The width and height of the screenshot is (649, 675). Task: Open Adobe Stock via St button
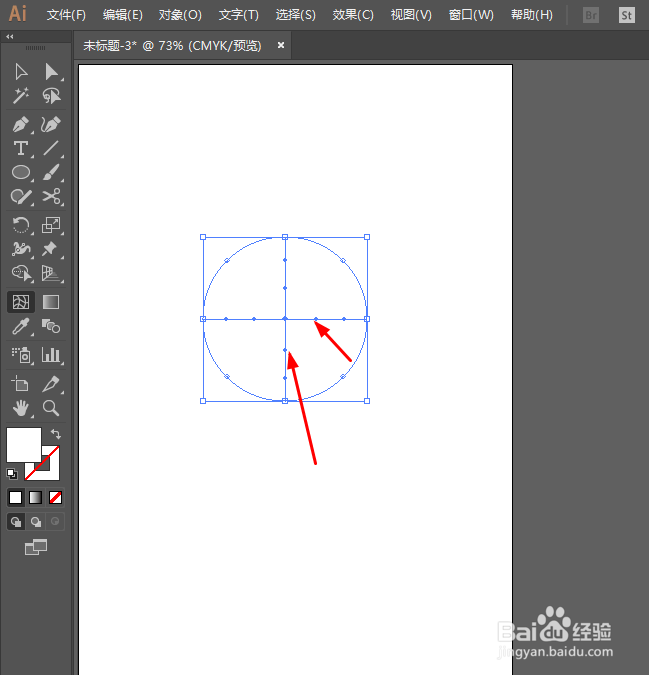tap(627, 15)
